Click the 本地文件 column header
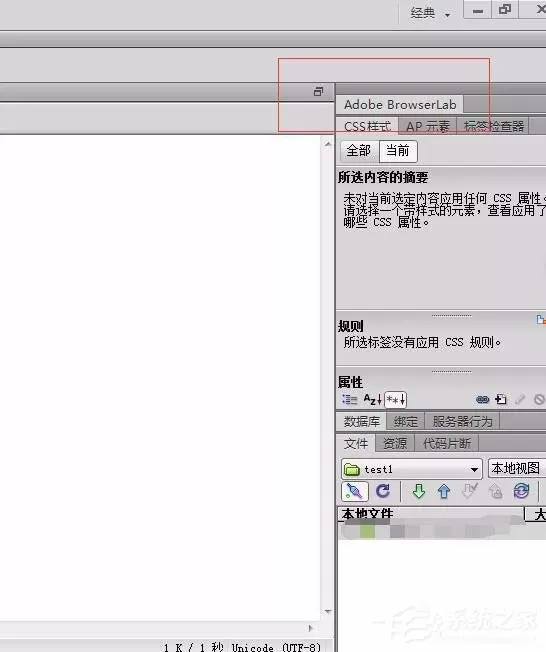The width and height of the screenshot is (546, 652). (x=431, y=514)
